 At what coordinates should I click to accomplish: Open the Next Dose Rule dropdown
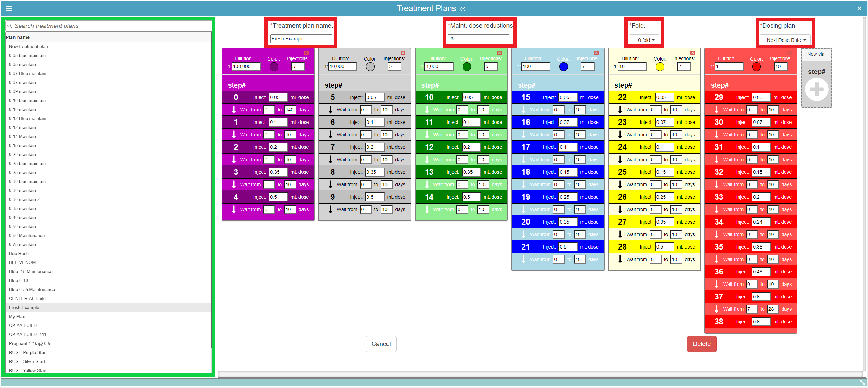[785, 40]
